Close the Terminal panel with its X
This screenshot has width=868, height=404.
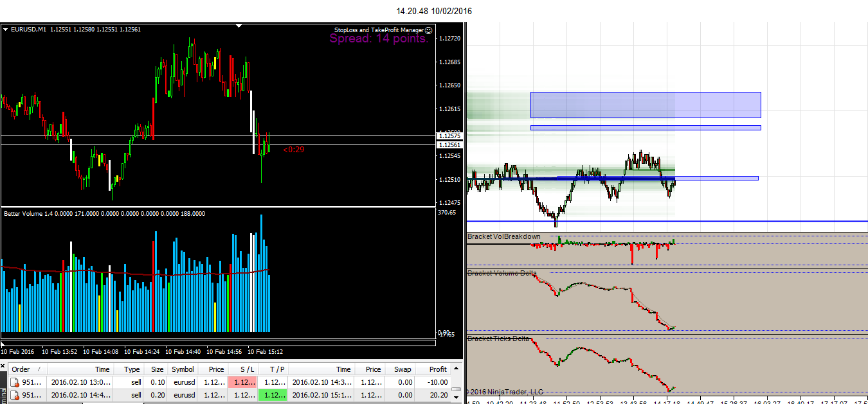coord(3,367)
